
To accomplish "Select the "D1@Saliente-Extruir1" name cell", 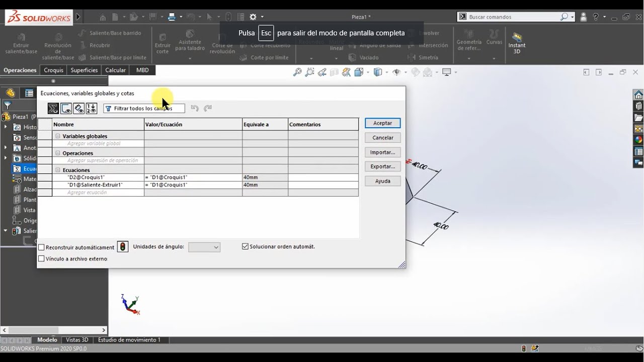I will point(98,185).
